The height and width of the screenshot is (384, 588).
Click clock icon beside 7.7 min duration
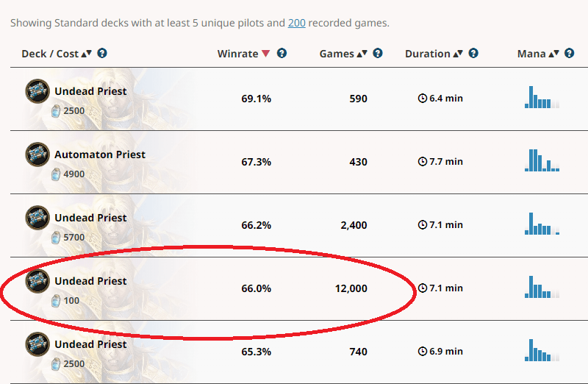click(x=422, y=161)
